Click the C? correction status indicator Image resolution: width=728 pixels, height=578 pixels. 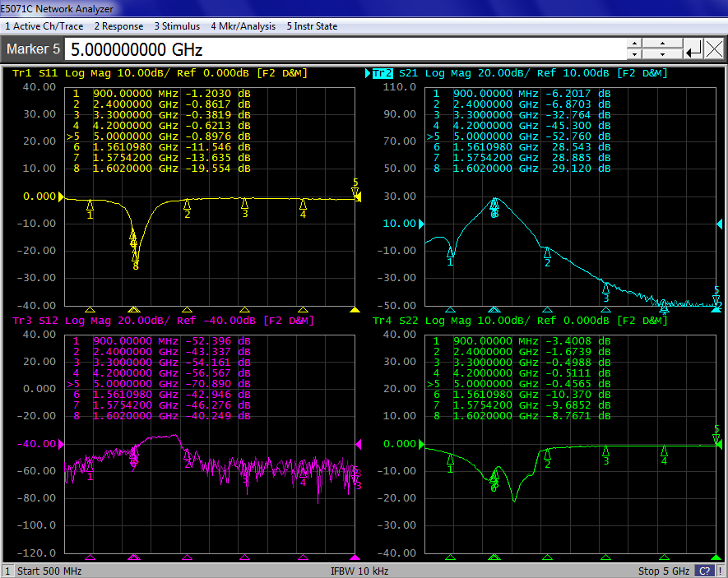click(x=704, y=571)
